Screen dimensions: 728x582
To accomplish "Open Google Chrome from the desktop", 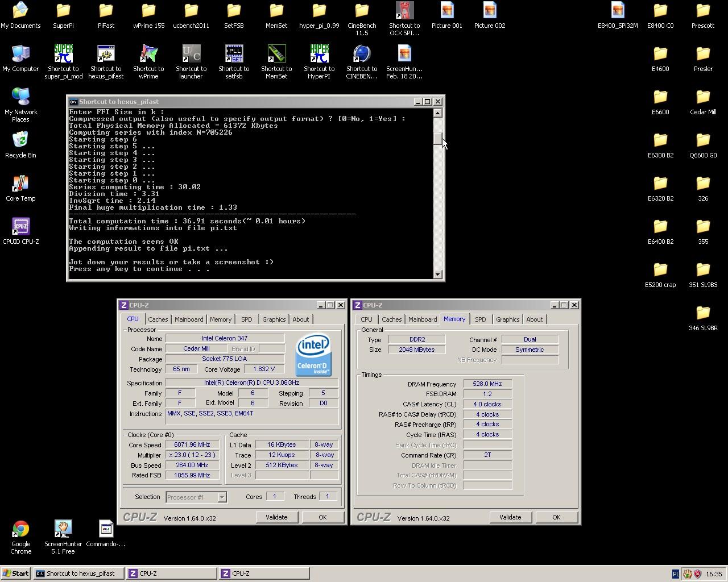I will coord(20,537).
